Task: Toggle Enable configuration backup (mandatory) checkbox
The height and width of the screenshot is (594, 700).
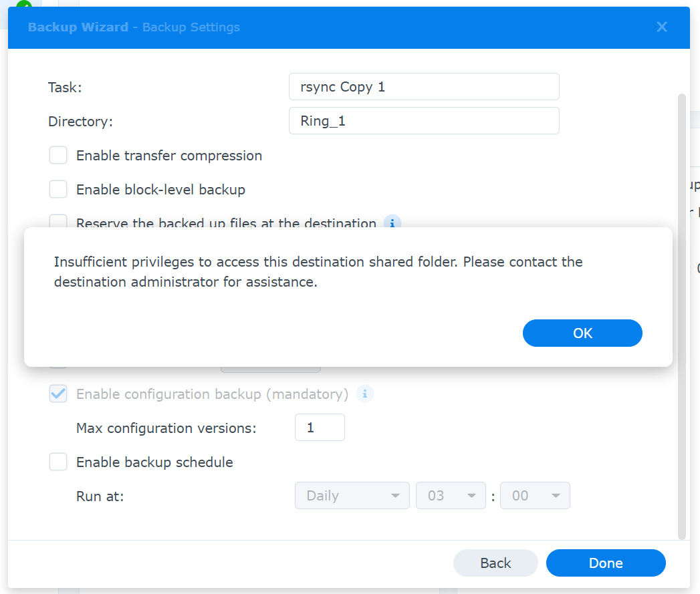Action: 58,394
